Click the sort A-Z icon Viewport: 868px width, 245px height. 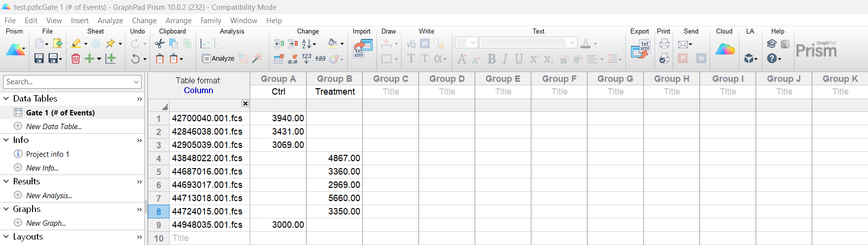coord(307,44)
